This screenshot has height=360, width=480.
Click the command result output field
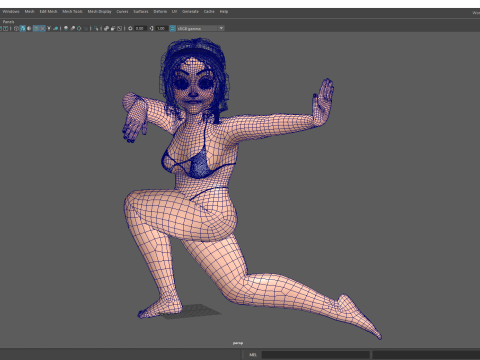point(426,355)
